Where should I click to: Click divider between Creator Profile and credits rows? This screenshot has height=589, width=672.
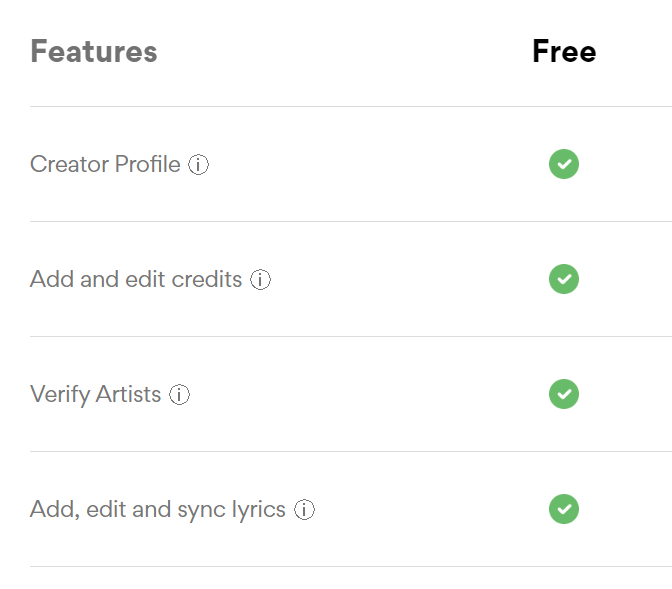pos(351,222)
